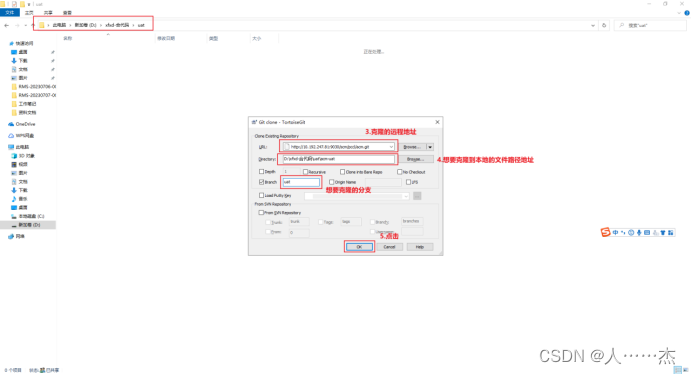Switch to the 共享 (Share) ribbon tab
This screenshot has height=374, width=691.
tap(48, 13)
